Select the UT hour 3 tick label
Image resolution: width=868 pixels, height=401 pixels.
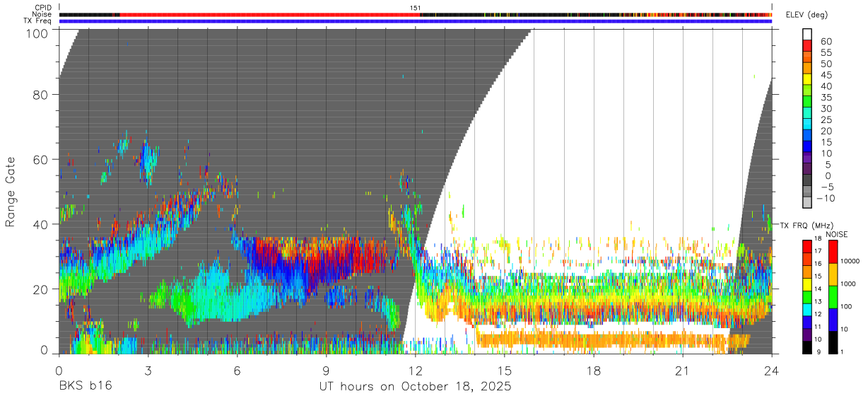[148, 370]
